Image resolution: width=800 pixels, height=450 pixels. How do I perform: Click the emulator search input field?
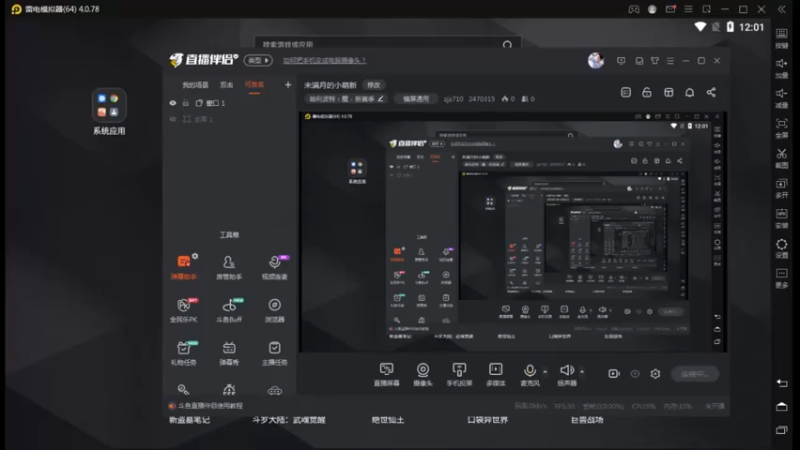click(388, 43)
